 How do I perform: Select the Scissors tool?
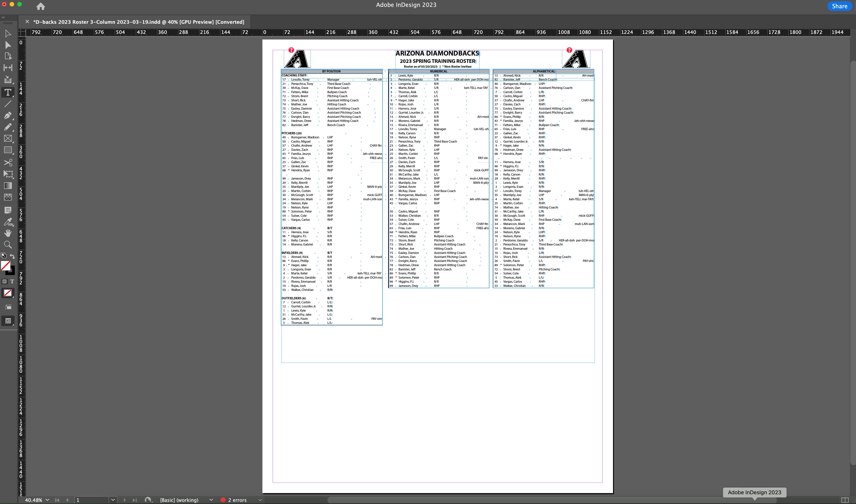[8, 162]
